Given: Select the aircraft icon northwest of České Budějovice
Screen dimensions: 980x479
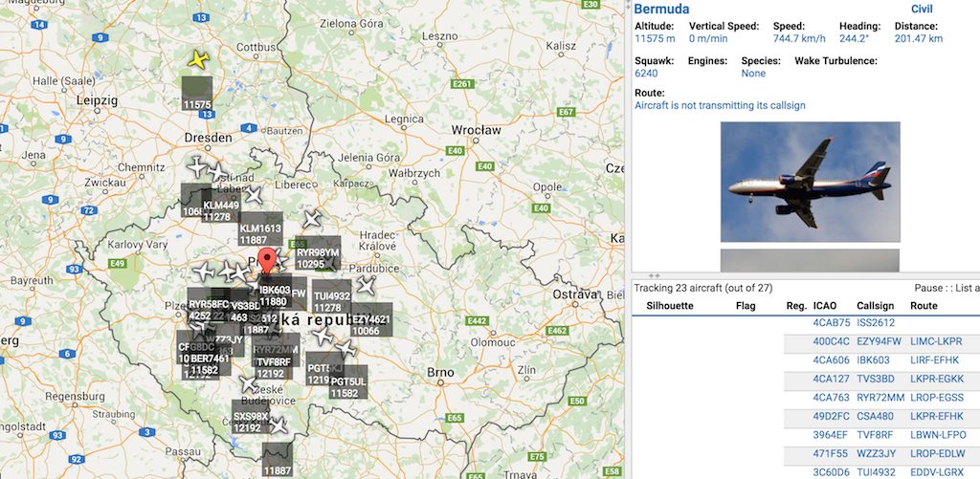Looking at the screenshot, I should 248,384.
